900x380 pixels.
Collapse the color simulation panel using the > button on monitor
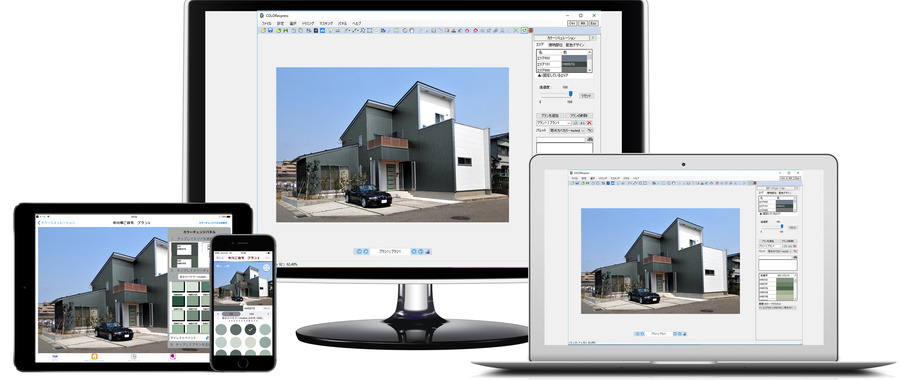593,38
